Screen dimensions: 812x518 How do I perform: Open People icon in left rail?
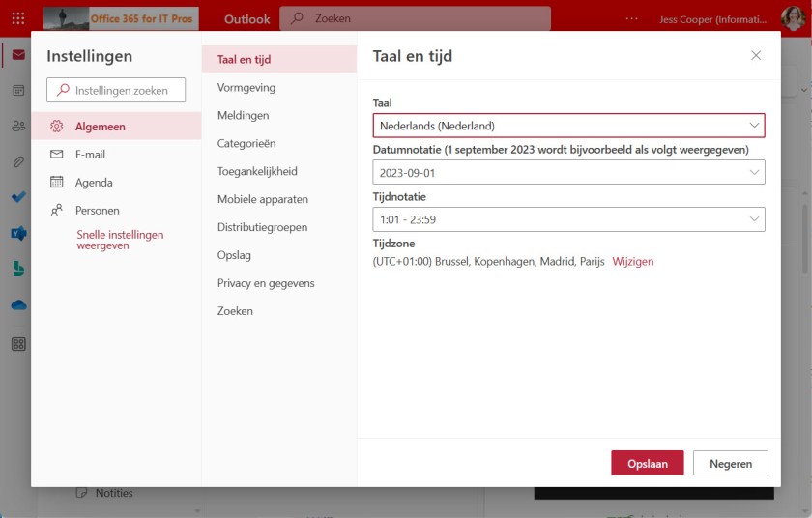[x=18, y=126]
